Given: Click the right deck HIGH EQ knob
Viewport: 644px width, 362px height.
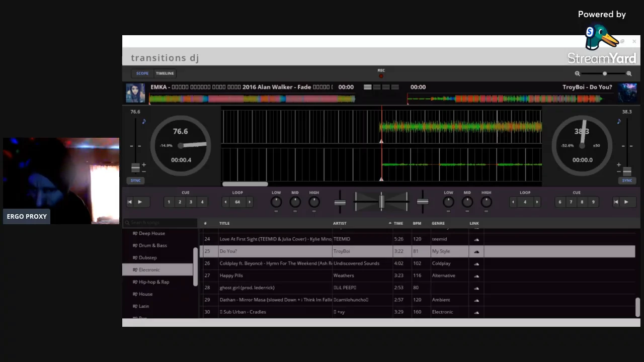Looking at the screenshot, I should pyautogui.click(x=486, y=202).
